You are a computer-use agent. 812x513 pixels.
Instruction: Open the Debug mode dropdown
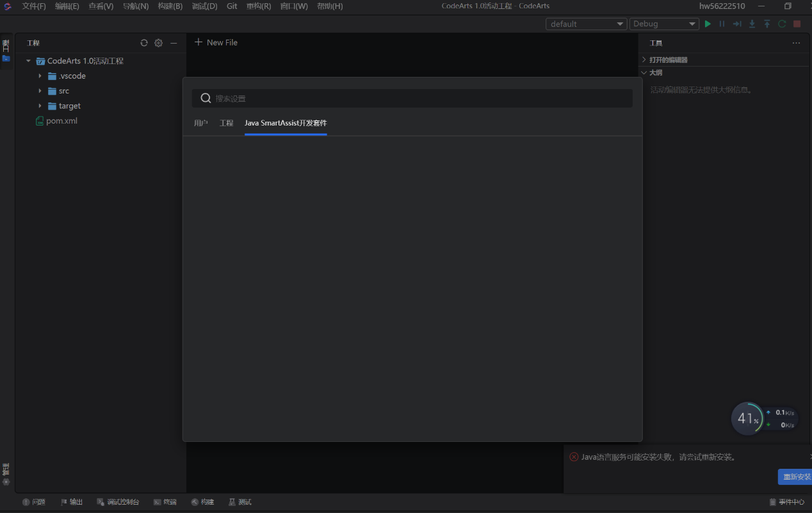point(664,24)
